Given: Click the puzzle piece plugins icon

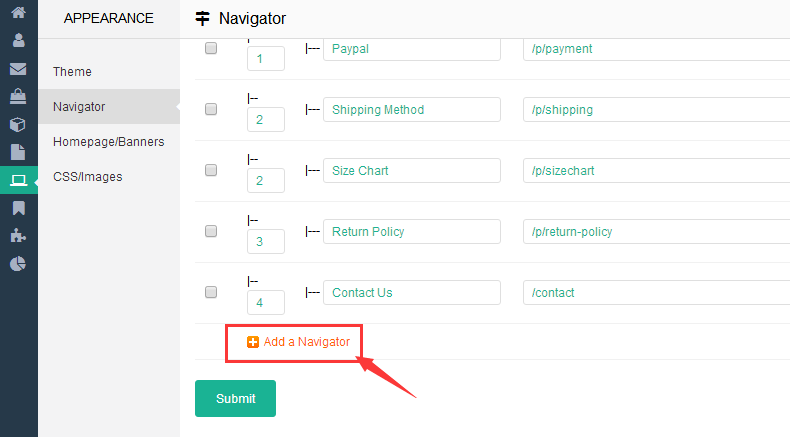Looking at the screenshot, I should click(18, 236).
